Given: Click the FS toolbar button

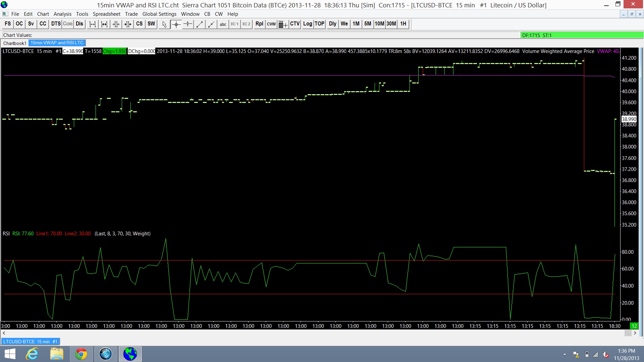Looking at the screenshot, I should pyautogui.click(x=8, y=24).
